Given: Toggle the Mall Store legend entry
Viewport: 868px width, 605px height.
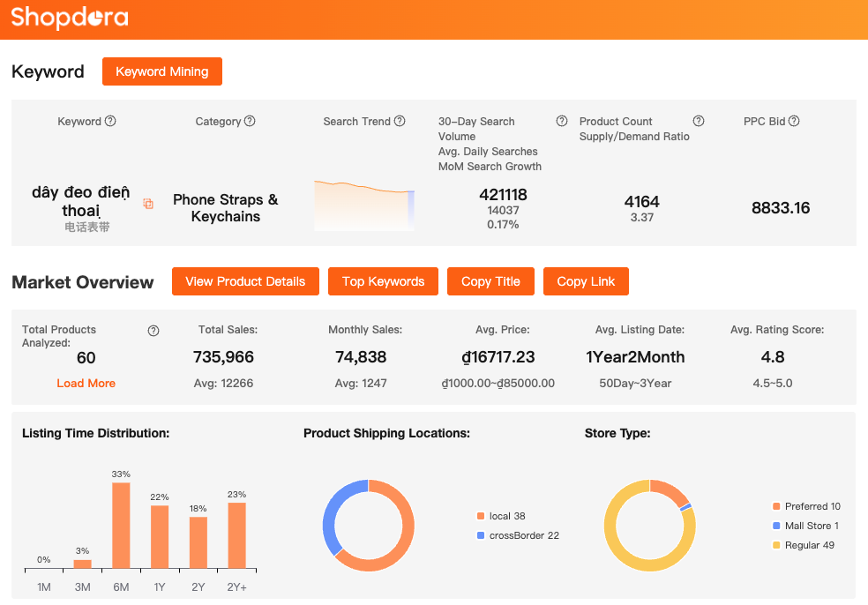Looking at the screenshot, I should 805,526.
